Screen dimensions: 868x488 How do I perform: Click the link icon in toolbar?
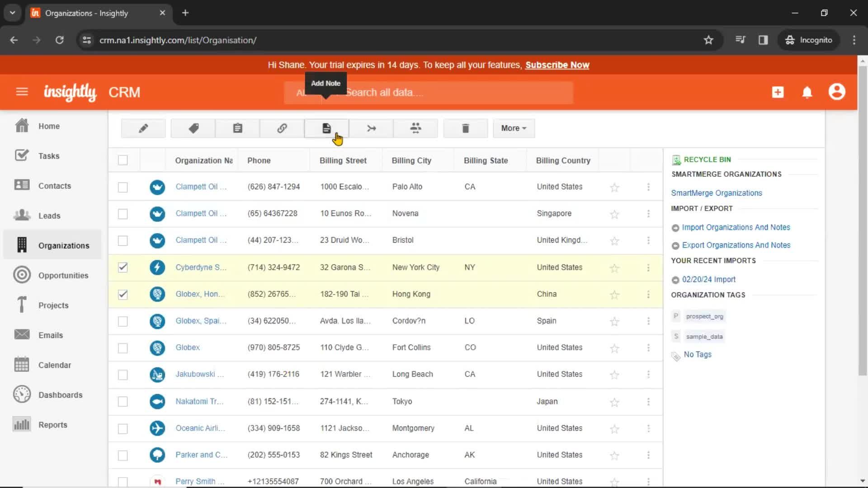coord(282,128)
